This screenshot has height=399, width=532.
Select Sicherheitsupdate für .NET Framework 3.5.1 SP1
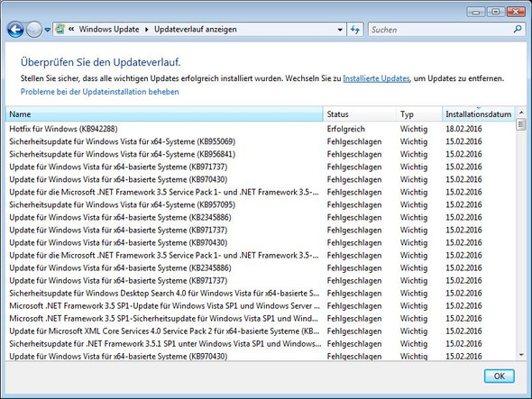261,344
